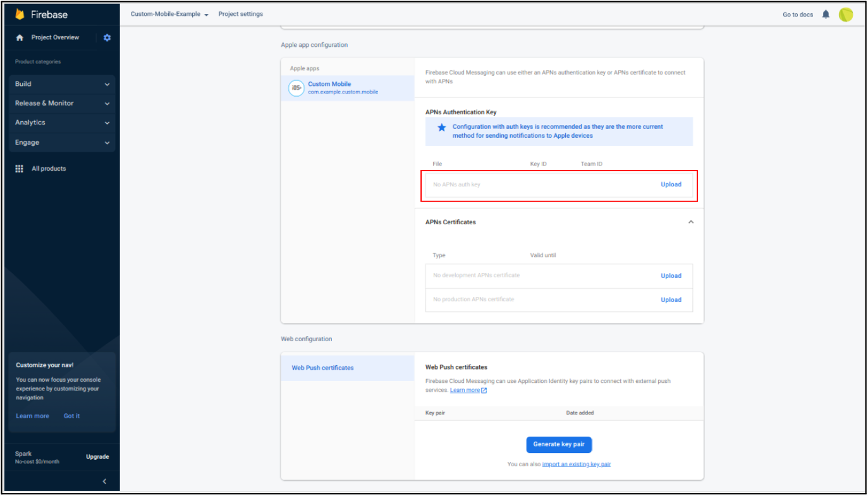The image size is (868, 496).
Task: Click the 'Apple apps' list label
Action: 305,68
